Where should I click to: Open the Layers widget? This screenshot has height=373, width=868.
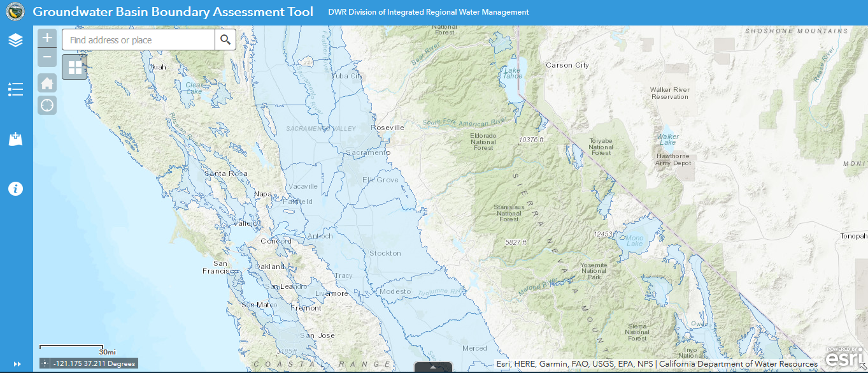click(15, 40)
